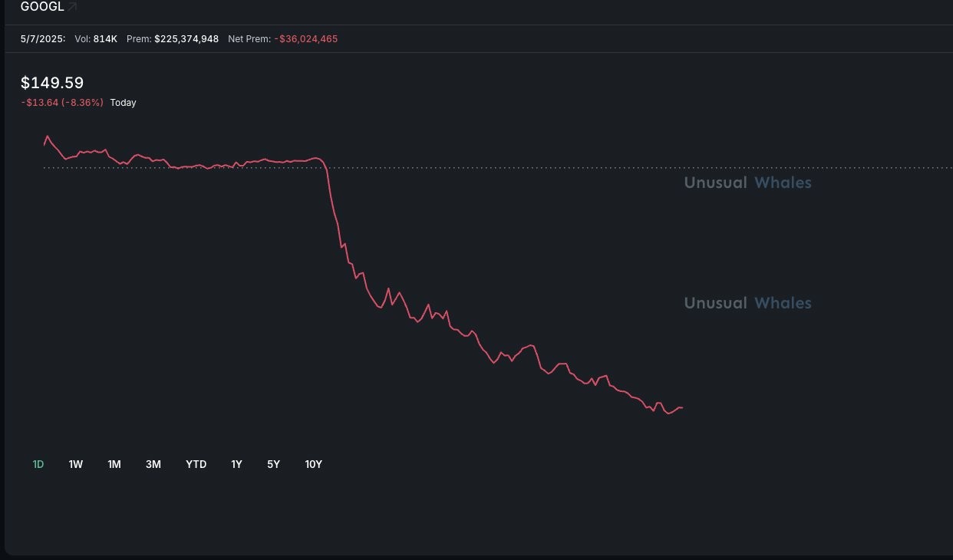Pick the 10Y time range

click(314, 464)
